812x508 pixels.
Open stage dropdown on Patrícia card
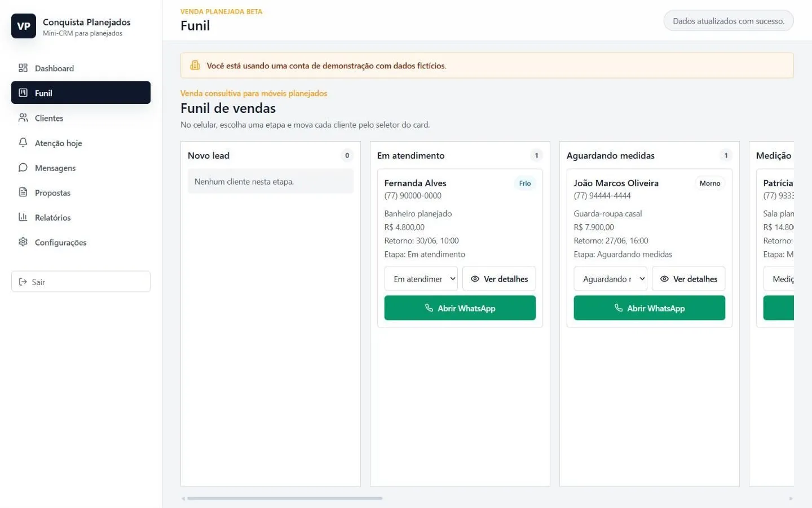click(779, 279)
